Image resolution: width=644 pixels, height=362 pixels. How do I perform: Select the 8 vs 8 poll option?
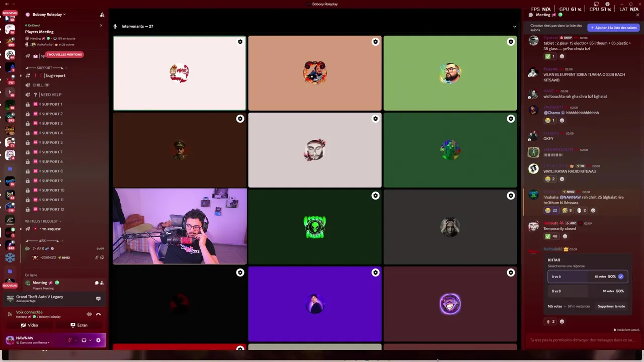click(x=588, y=291)
